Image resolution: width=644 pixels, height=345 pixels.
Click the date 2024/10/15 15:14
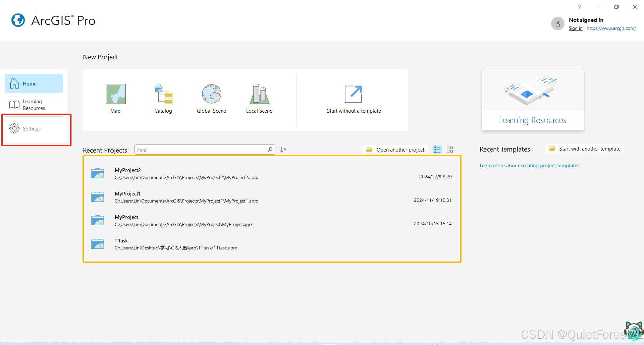433,224
